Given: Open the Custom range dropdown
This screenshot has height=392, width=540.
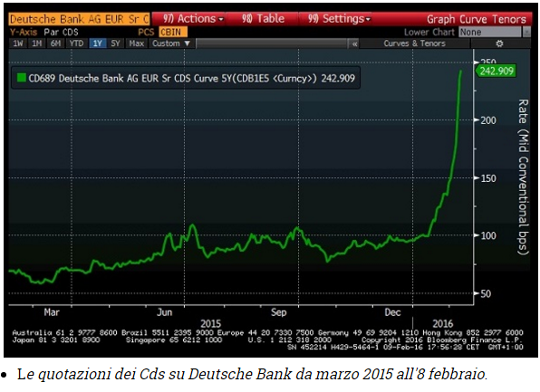Looking at the screenshot, I should coord(171,43).
